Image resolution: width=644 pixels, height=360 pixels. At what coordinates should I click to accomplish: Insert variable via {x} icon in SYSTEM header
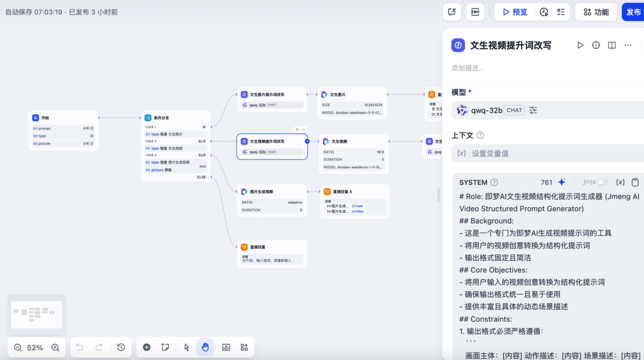point(620,182)
